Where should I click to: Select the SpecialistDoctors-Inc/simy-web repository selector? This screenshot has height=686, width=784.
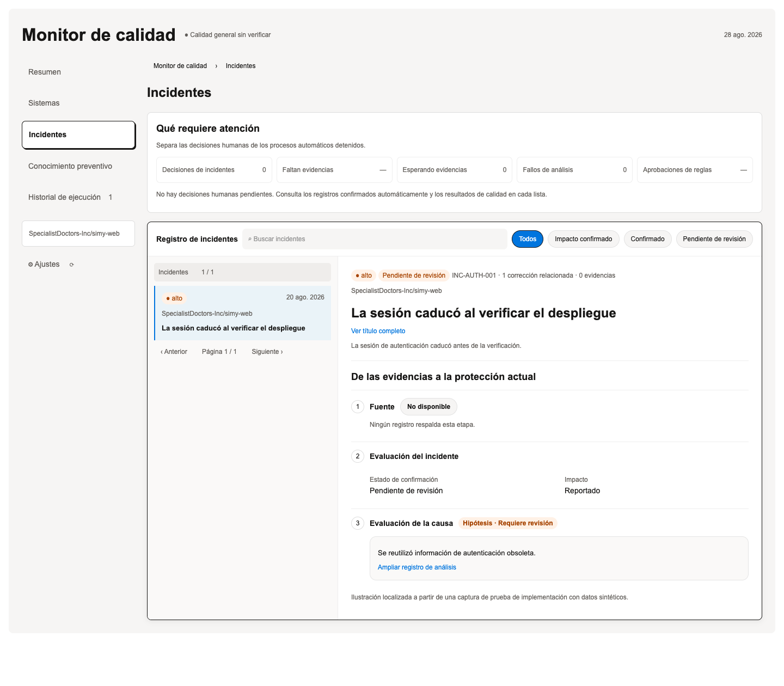tap(78, 234)
